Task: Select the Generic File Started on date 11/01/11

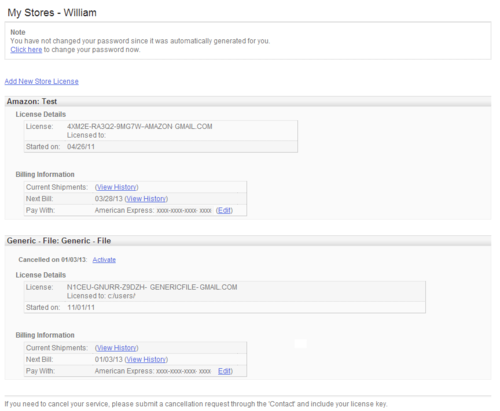Action: point(81,307)
